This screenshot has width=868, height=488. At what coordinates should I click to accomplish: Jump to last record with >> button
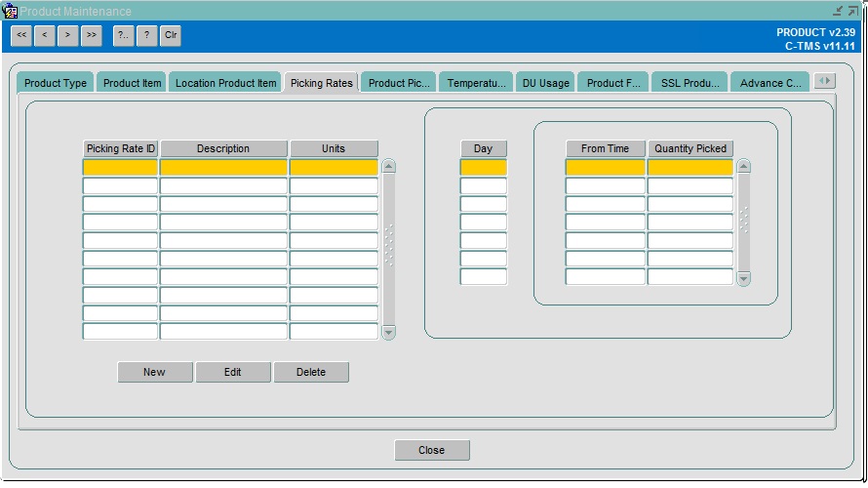[92, 35]
